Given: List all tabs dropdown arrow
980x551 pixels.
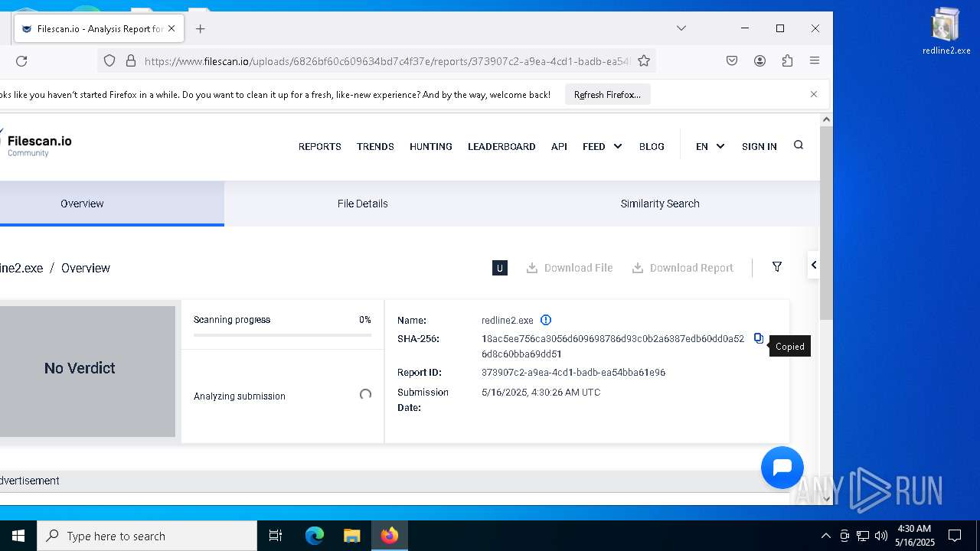Looking at the screenshot, I should (x=681, y=28).
